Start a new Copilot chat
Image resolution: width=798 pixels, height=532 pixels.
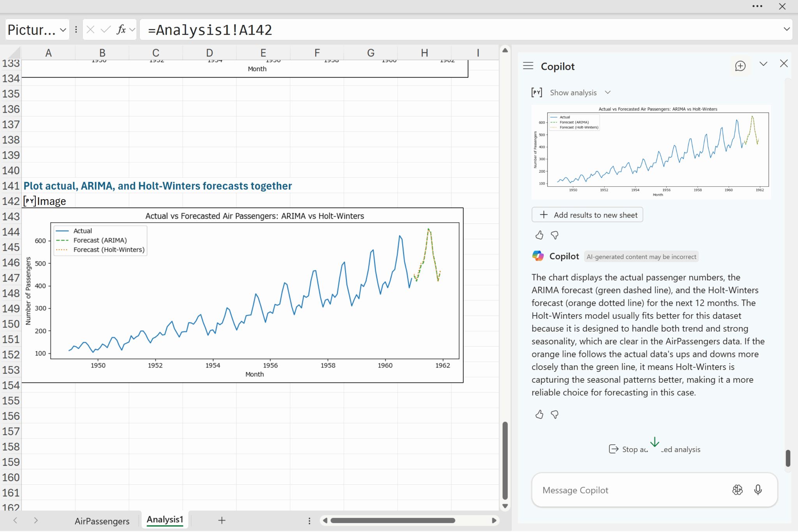740,66
